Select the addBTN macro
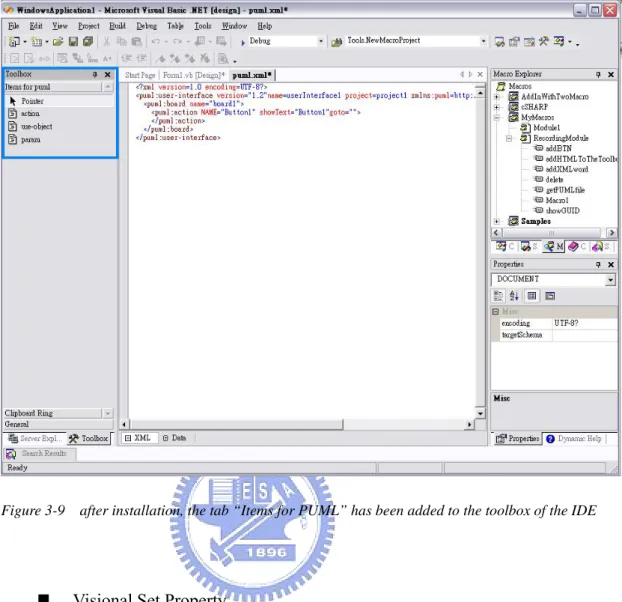 [x=559, y=149]
